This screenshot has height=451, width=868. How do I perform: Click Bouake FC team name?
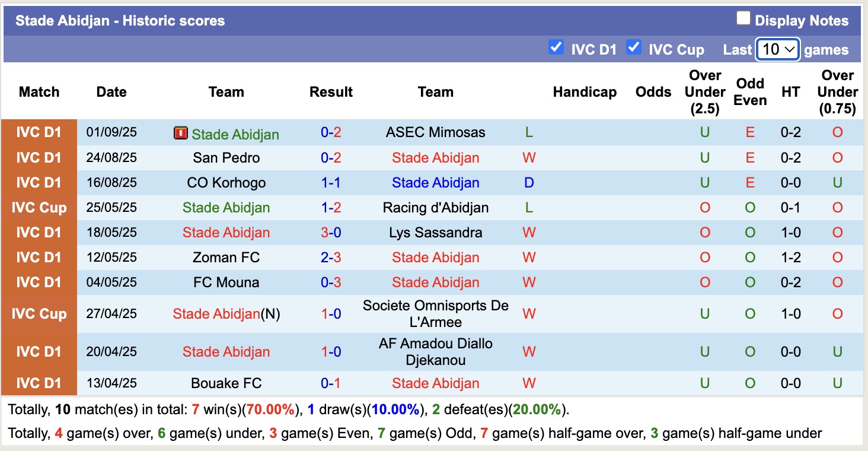(226, 383)
